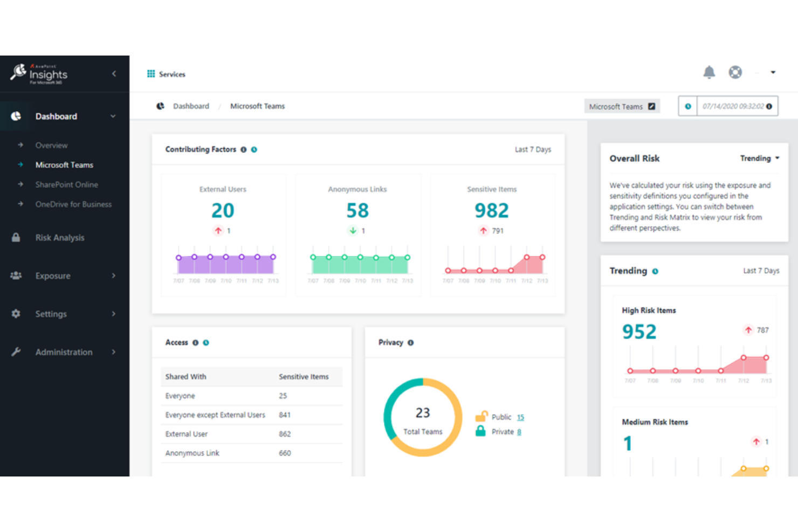Click the External User row value 862
798x532 pixels.
(285, 434)
